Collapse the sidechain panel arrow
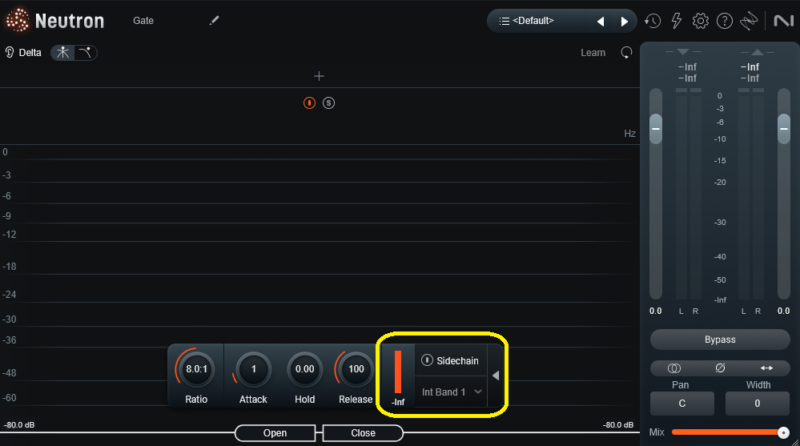Screen dimensions: 800x446 pyautogui.click(x=495, y=376)
